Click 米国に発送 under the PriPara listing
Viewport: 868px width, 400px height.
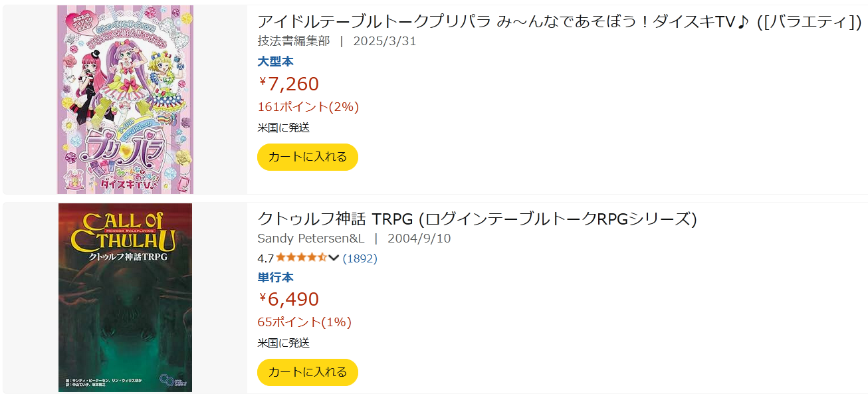(x=283, y=128)
